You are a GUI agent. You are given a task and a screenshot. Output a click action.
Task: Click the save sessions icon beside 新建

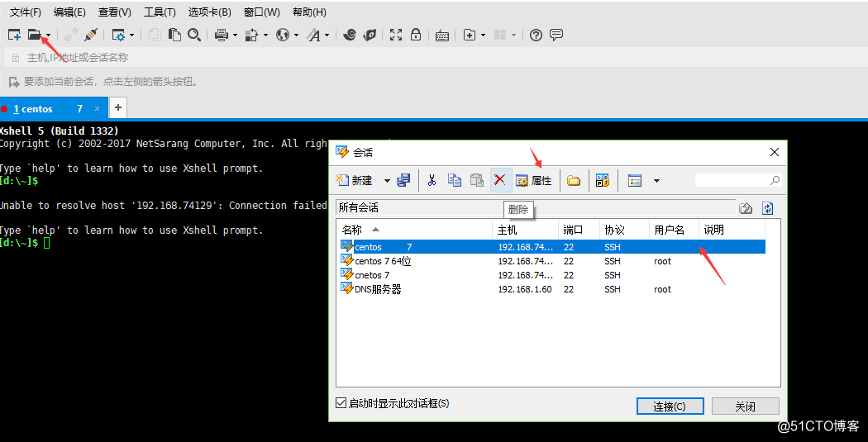pos(403,180)
